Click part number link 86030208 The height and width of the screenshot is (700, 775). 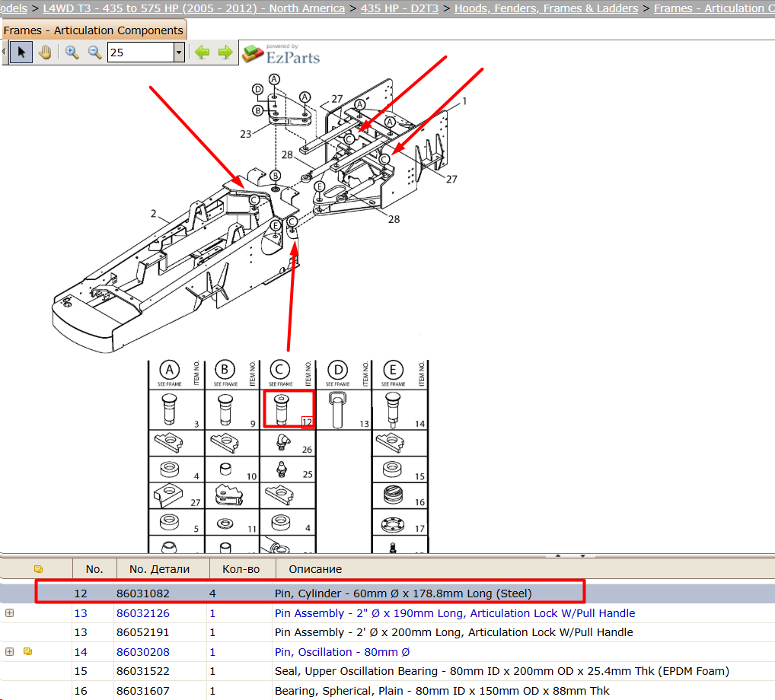(143, 652)
